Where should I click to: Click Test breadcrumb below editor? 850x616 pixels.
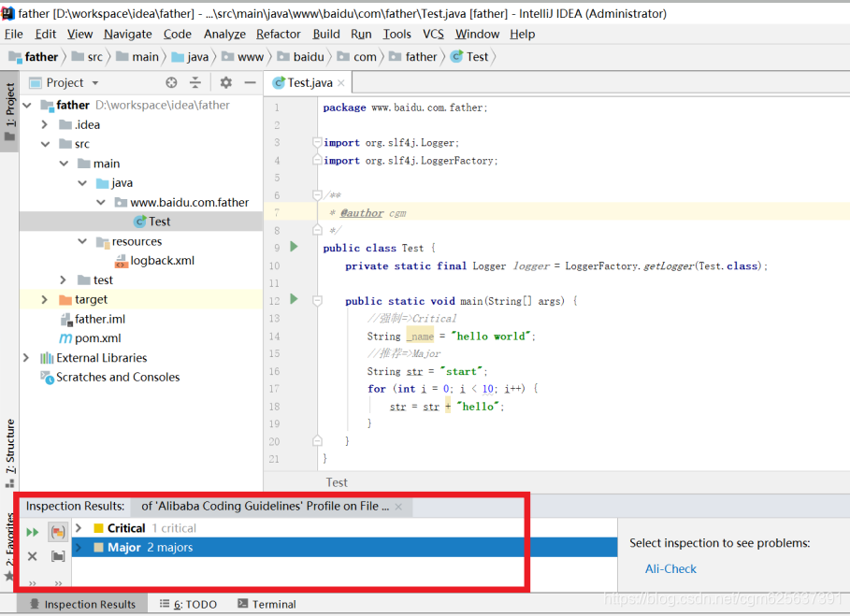tap(337, 482)
